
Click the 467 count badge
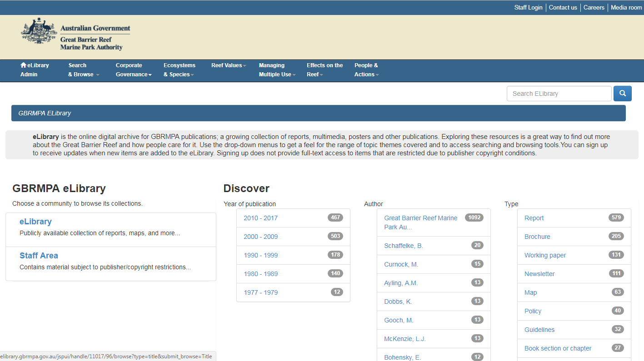click(335, 218)
